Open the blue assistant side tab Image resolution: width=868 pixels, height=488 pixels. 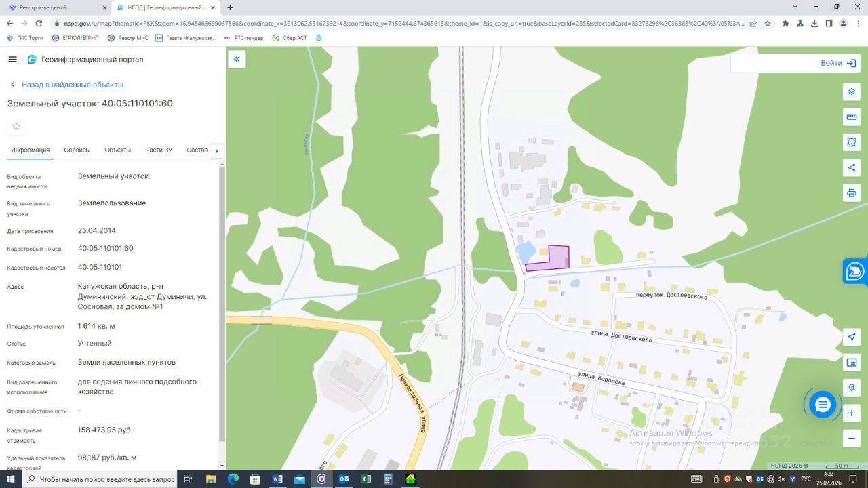click(855, 271)
